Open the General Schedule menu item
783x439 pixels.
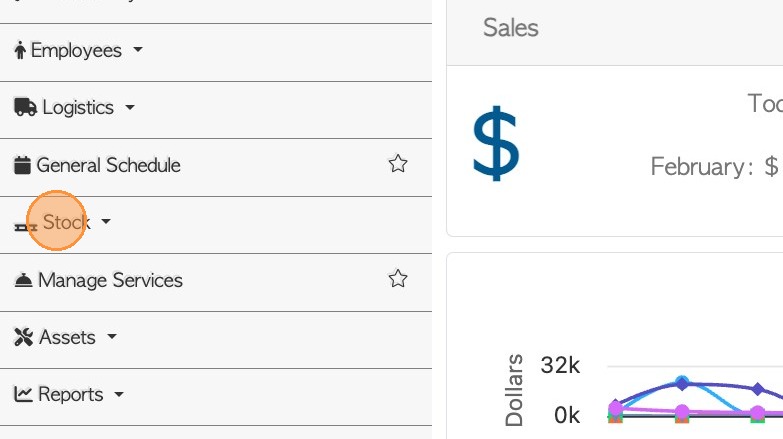pyautogui.click(x=108, y=165)
